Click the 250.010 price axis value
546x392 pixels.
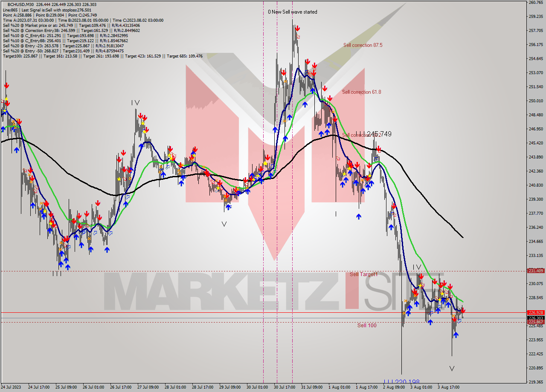pos(536,101)
